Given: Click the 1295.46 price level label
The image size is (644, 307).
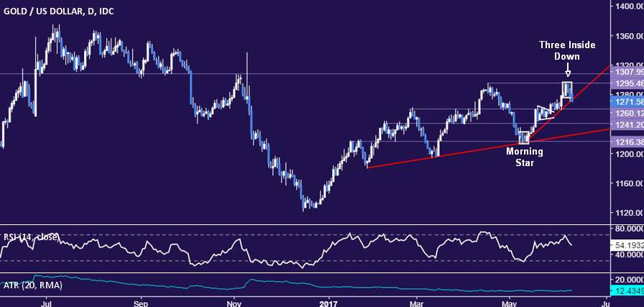Looking at the screenshot, I should (x=627, y=83).
